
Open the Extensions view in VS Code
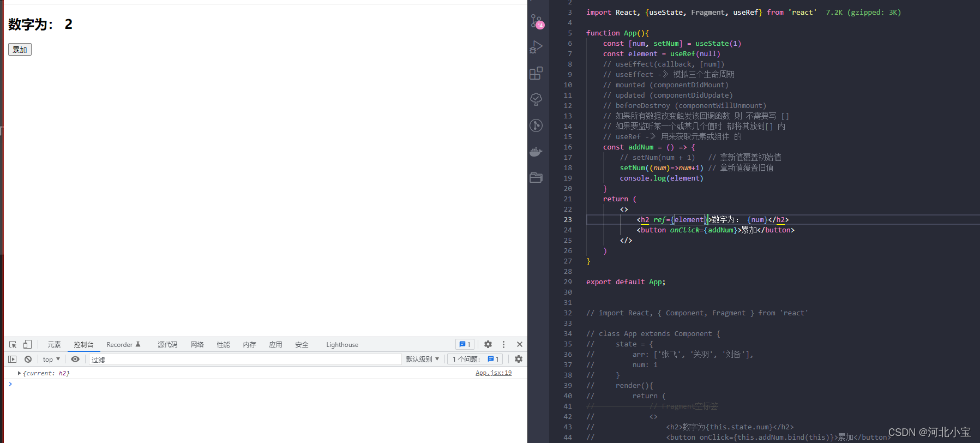point(537,73)
